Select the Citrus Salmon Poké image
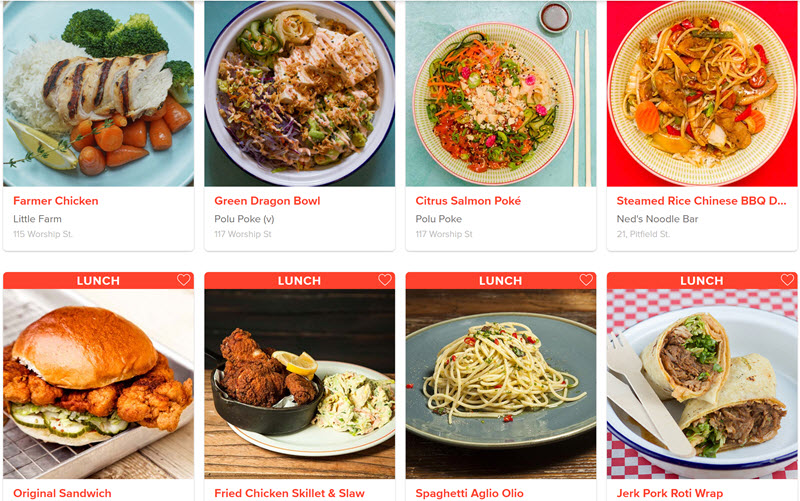The width and height of the screenshot is (800, 501). 501,93
